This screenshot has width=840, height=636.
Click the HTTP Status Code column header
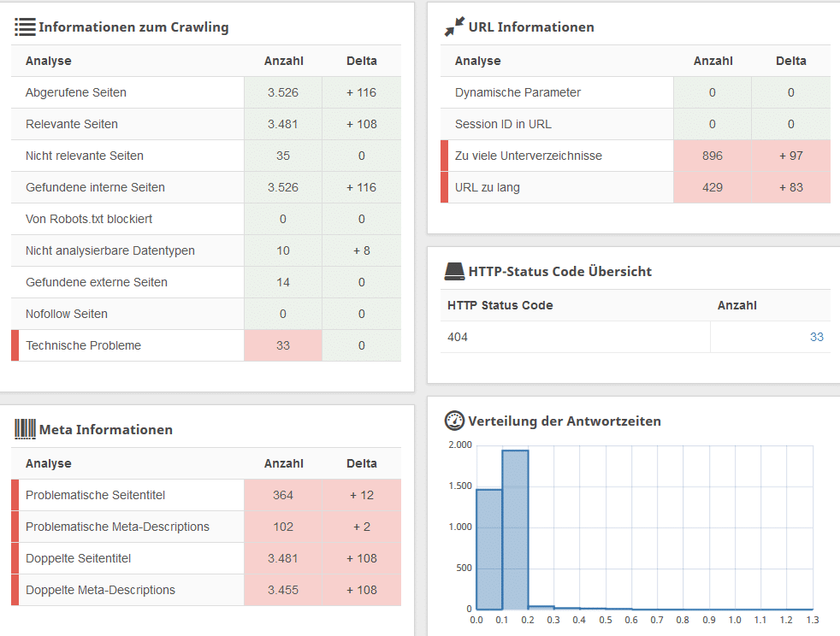tap(500, 305)
